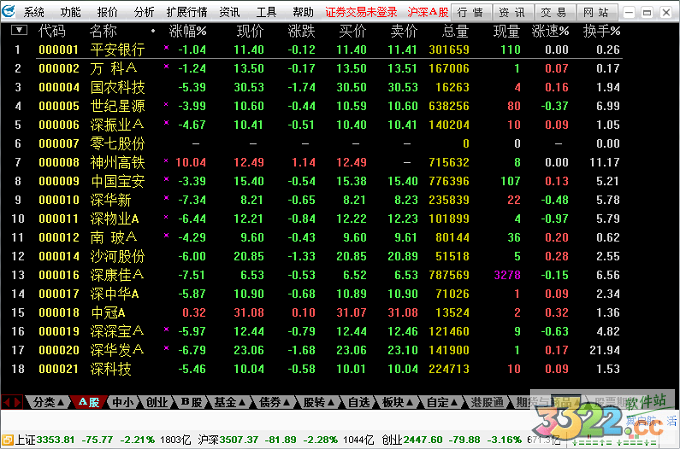Screen dimensions: 680x449
Task: Open the 分析 menu
Action: point(144,12)
